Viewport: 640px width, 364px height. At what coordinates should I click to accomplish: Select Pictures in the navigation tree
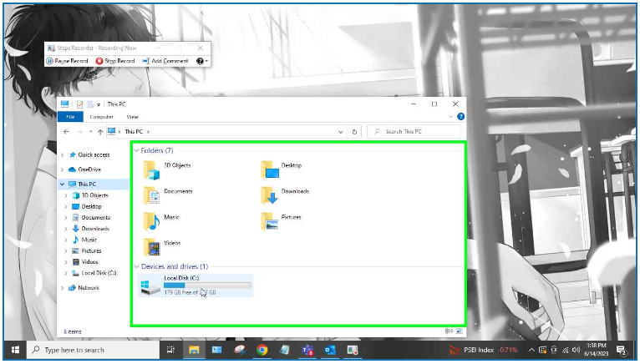click(x=87, y=251)
